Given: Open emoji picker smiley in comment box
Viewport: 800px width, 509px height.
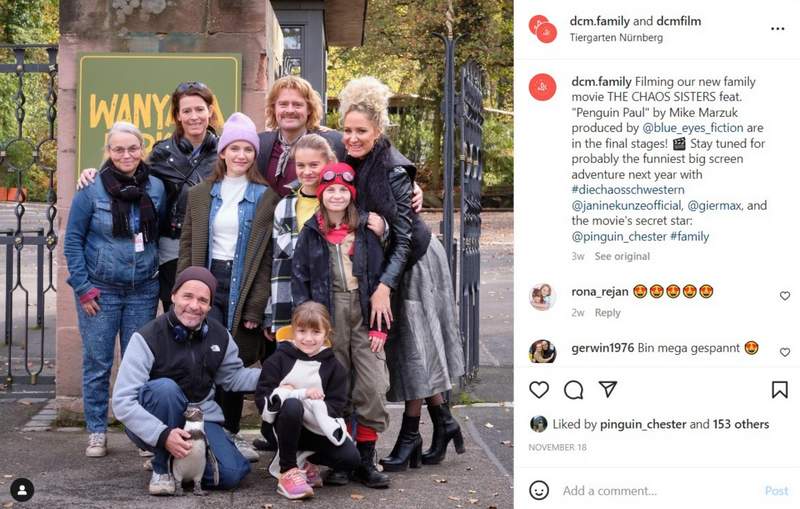Looking at the screenshot, I should 539,490.
